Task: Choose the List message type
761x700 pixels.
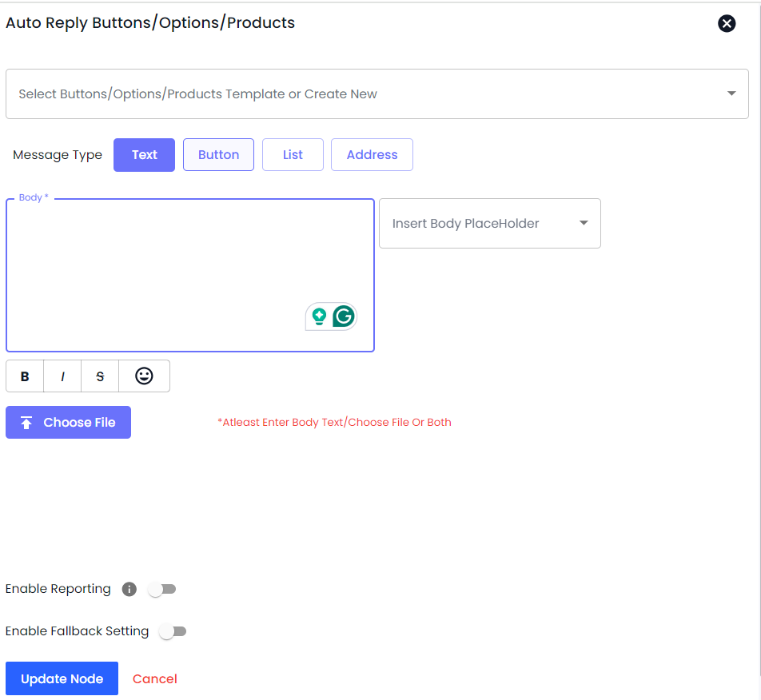Action: point(293,155)
